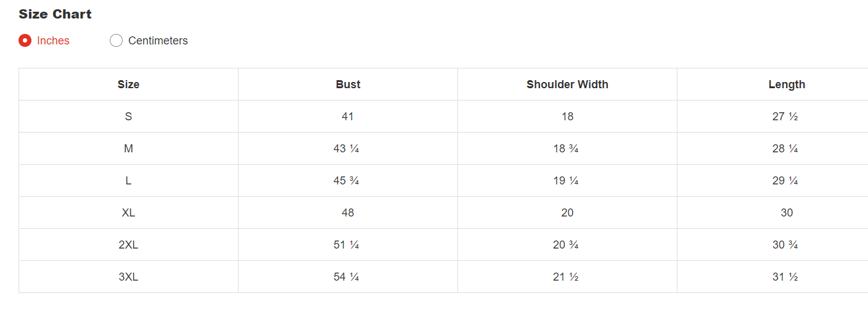
Task: Click the S size row label
Action: click(128, 117)
